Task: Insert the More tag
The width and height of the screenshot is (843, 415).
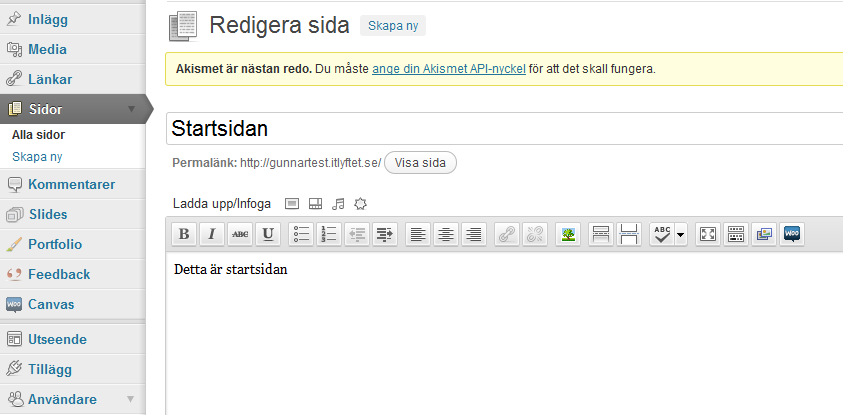Action: tap(601, 234)
